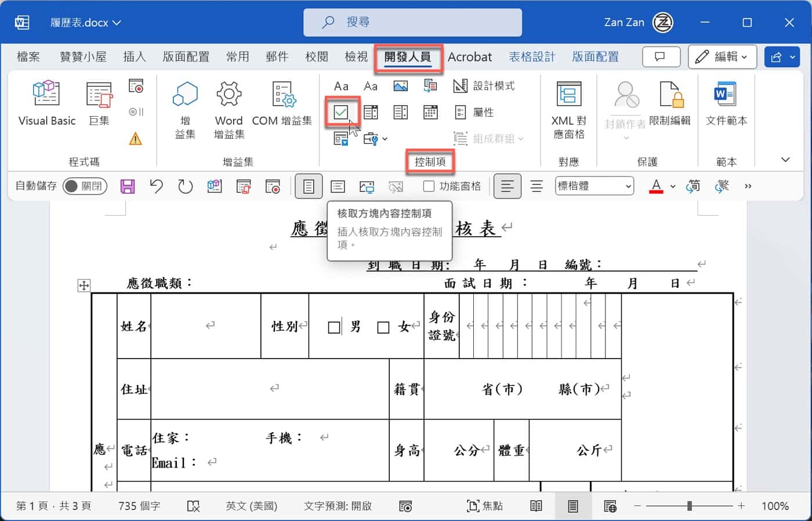812x521 pixels.
Task: Open legacy tools dropdown
Action: (x=375, y=139)
